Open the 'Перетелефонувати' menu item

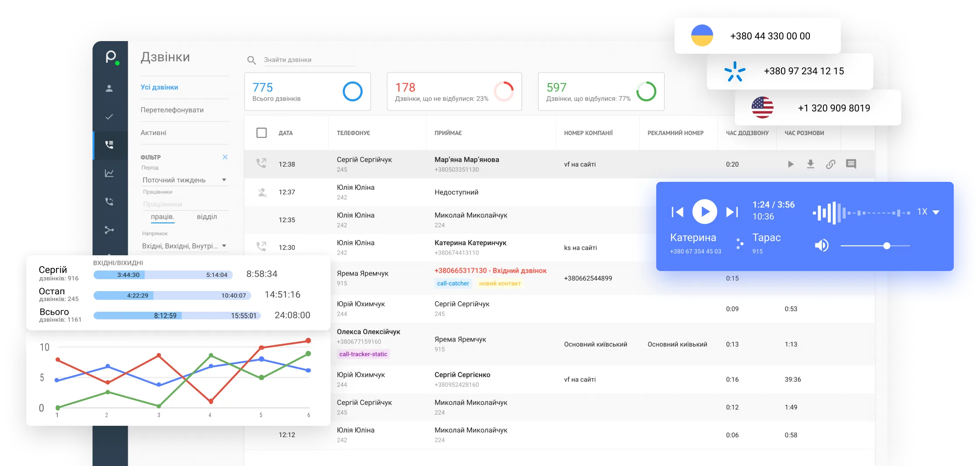(172, 110)
